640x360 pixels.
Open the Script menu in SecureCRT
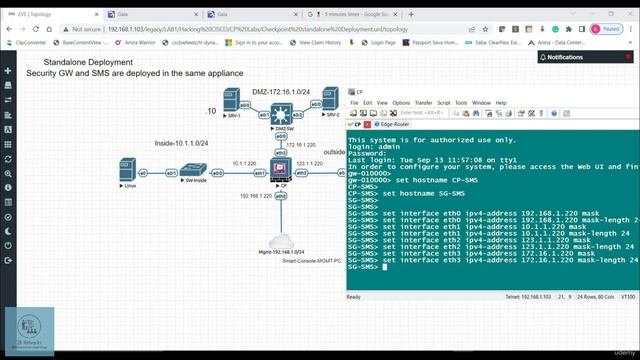point(444,103)
